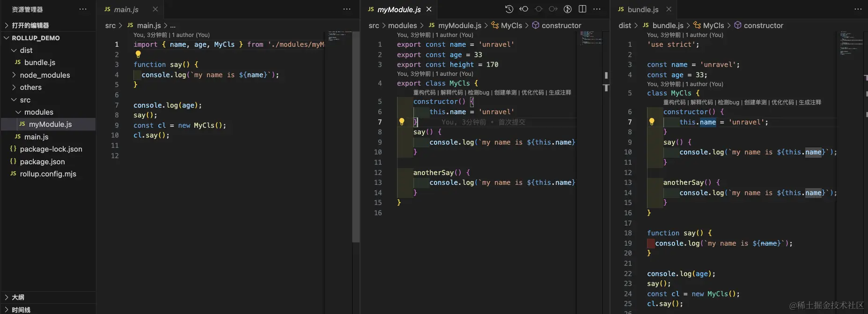Switch to the myModule.js tab
The image size is (868, 314).
pyautogui.click(x=399, y=9)
